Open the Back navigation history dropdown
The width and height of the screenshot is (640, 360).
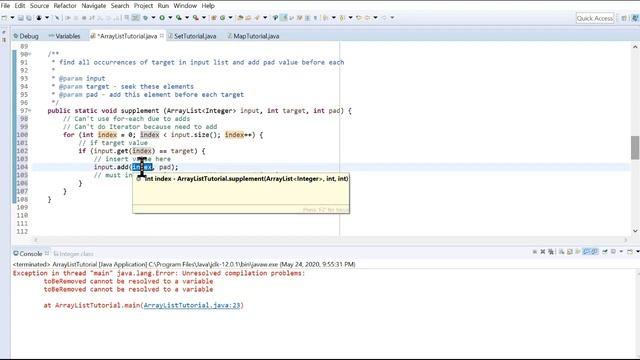[x=375, y=18]
